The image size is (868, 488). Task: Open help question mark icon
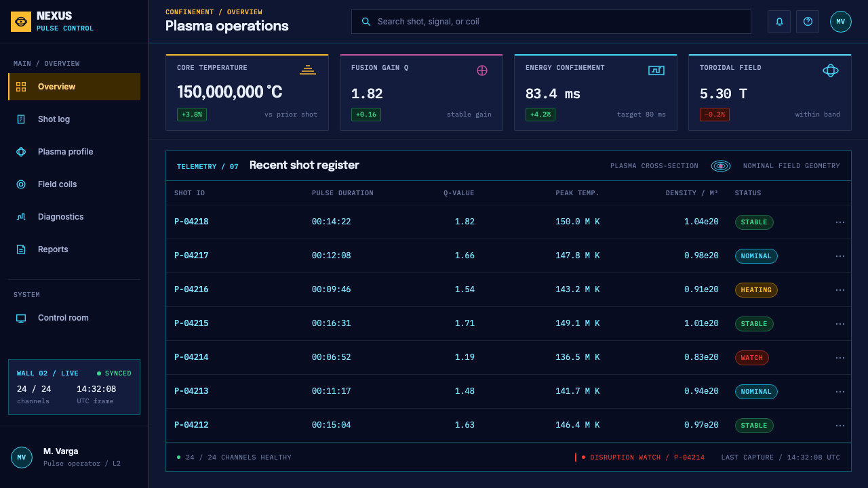pos(808,22)
